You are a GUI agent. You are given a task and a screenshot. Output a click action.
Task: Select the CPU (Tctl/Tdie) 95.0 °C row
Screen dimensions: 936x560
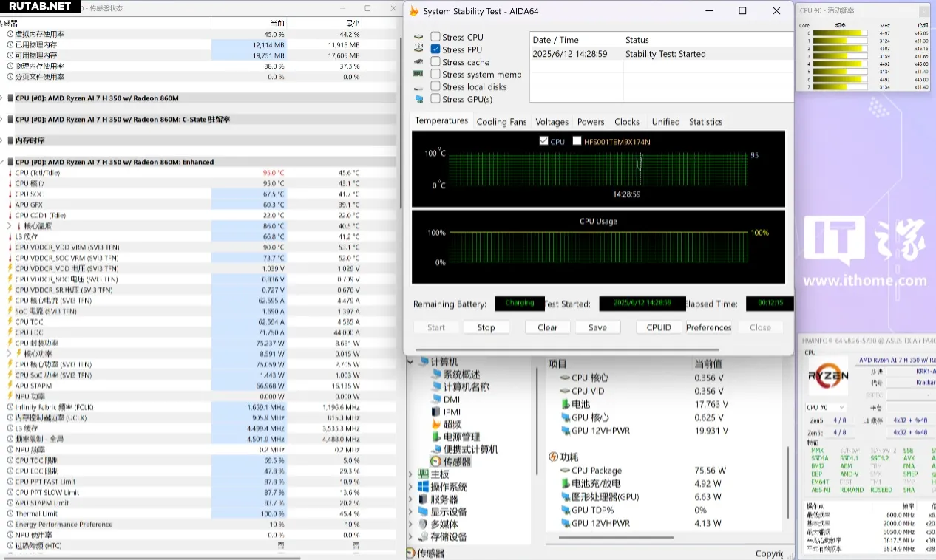point(200,173)
